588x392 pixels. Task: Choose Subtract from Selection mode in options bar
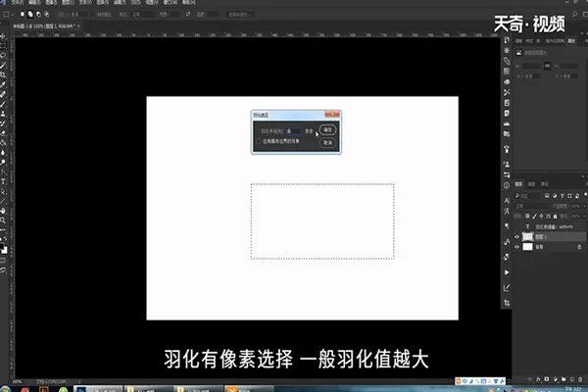tap(38, 15)
